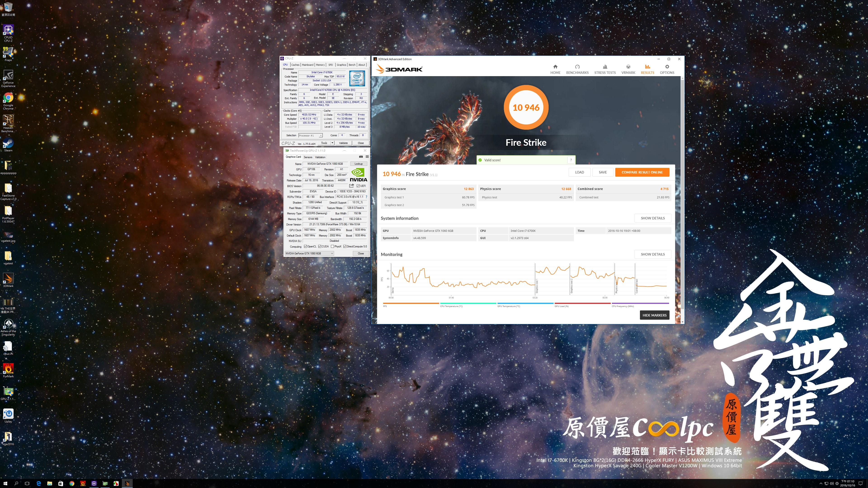The image size is (868, 488).
Task: Open the Bench tab in CPU-Z
Action: [x=352, y=65]
